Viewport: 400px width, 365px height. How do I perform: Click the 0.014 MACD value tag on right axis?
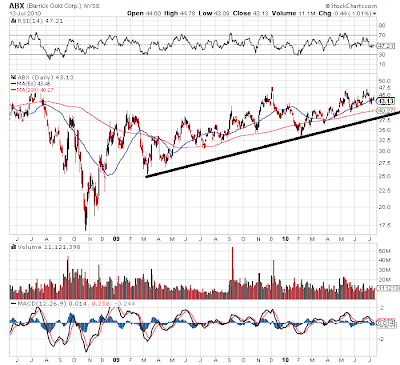point(386,323)
